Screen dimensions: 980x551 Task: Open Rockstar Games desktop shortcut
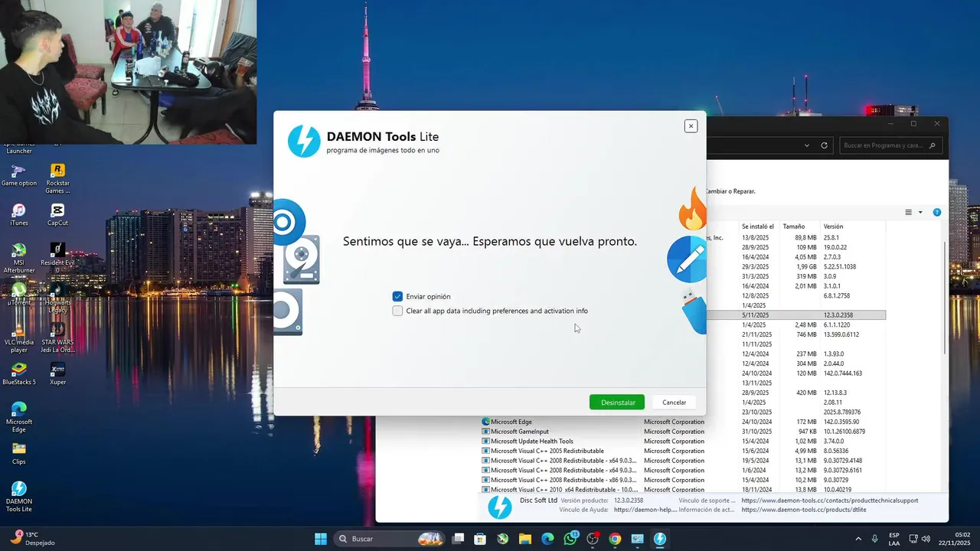point(57,179)
